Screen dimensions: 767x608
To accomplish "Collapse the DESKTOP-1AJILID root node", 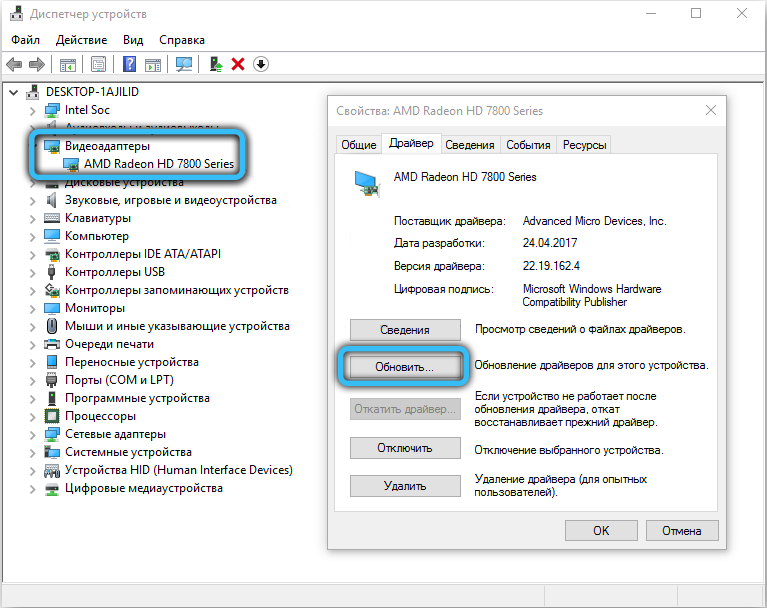I will (x=14, y=92).
